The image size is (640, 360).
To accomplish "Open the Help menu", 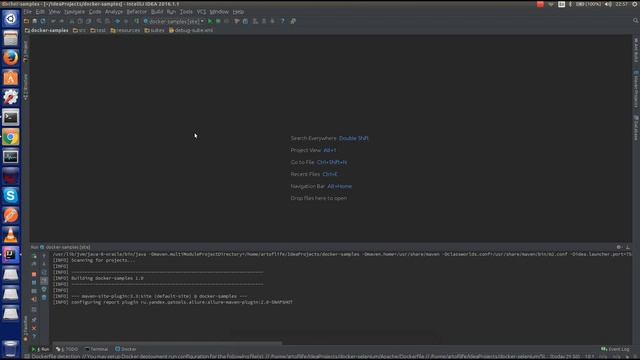I will coord(238,12).
